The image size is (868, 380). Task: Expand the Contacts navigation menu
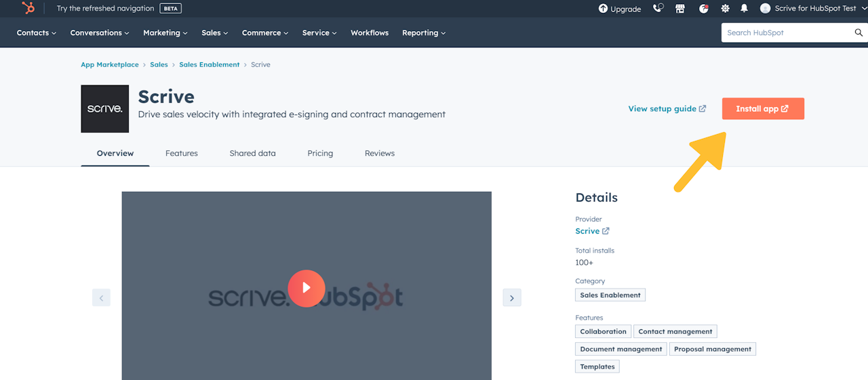point(36,33)
